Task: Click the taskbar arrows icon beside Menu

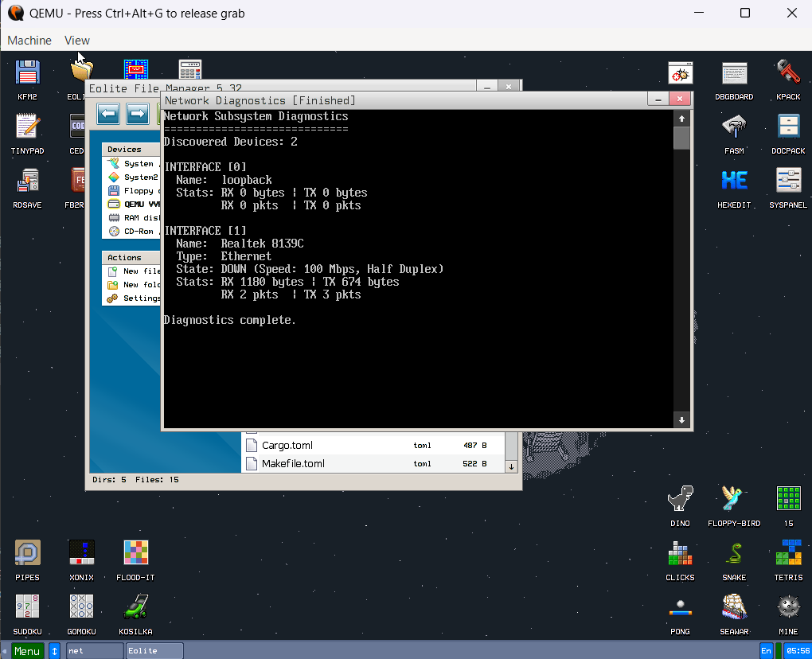Action: click(54, 651)
